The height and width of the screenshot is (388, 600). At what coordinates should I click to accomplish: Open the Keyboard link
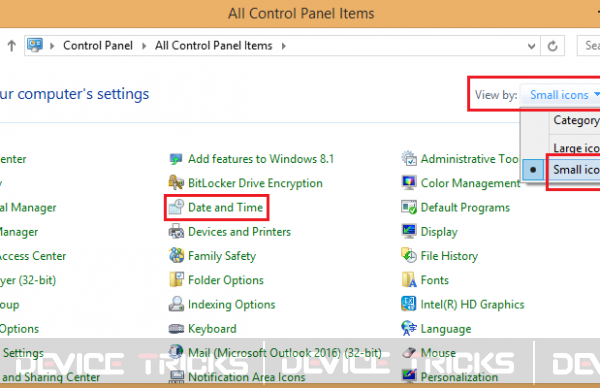click(x=212, y=329)
